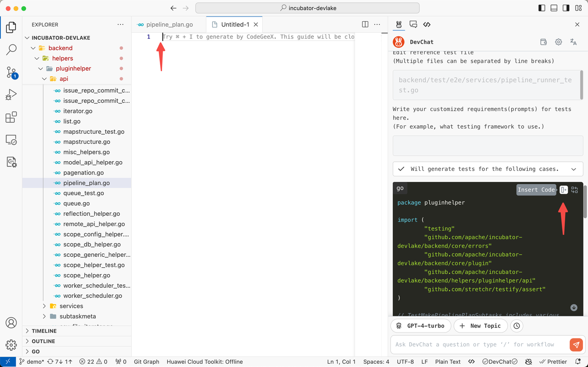The width and height of the screenshot is (588, 367).
Task: Open Customize Layout button
Action: pos(578,8)
